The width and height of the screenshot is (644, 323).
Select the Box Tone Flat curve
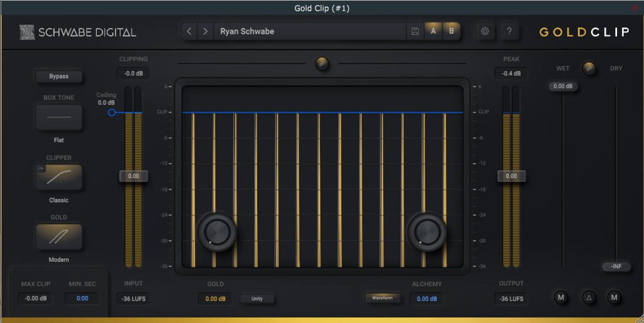point(58,117)
